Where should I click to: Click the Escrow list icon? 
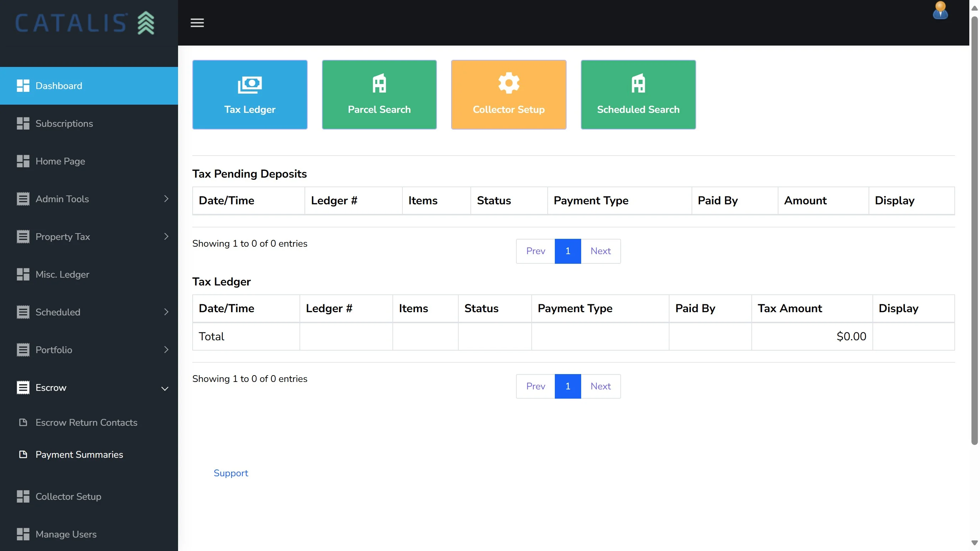click(23, 387)
